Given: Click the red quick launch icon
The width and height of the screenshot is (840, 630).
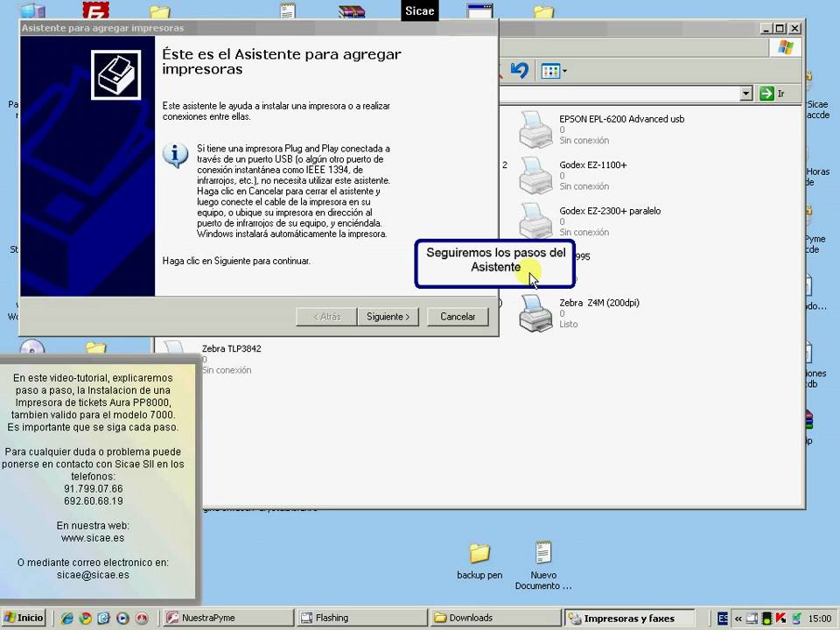Looking at the screenshot, I should [x=142, y=619].
